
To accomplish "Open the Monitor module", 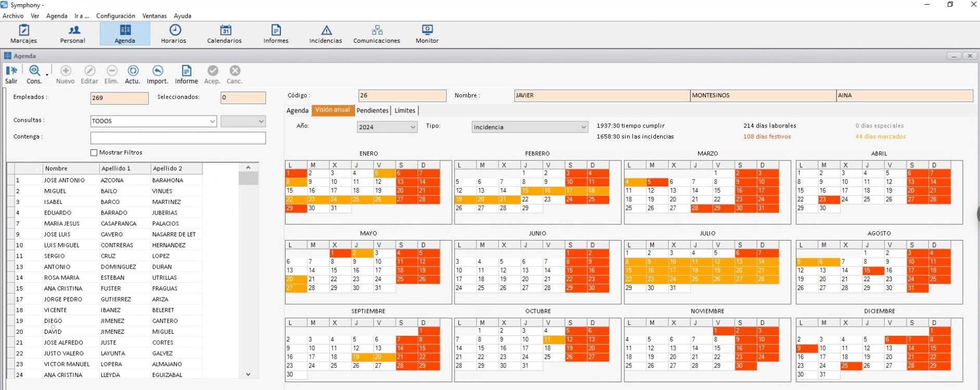I will click(427, 34).
